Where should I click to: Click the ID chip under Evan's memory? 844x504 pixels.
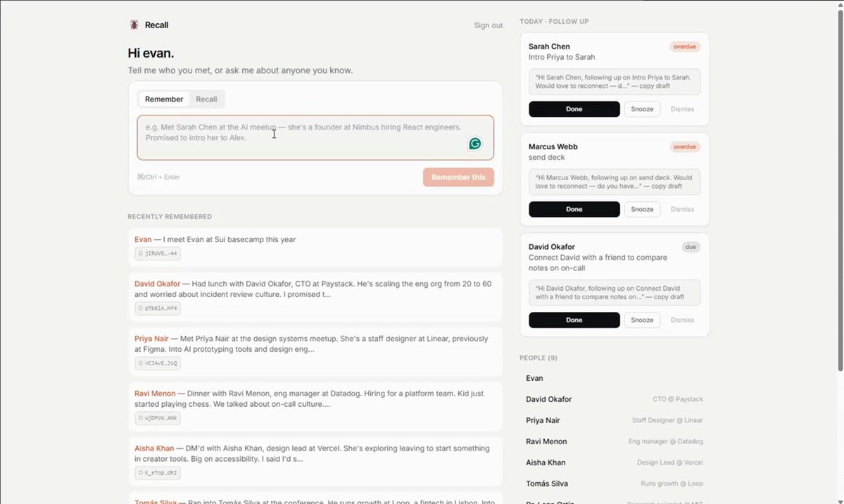click(x=158, y=253)
